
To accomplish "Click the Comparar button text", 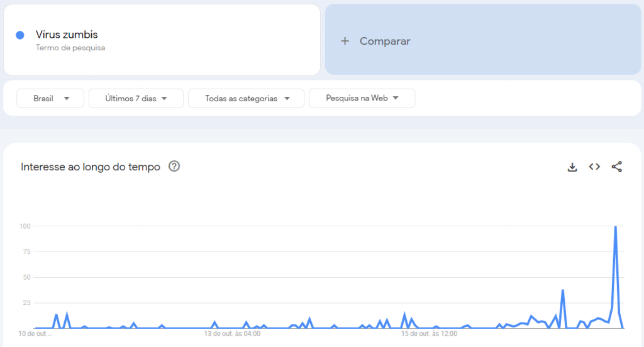I will pos(385,41).
